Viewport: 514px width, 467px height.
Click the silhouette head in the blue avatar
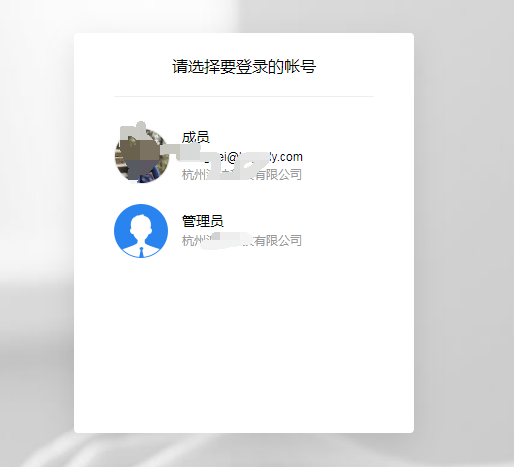click(141, 225)
